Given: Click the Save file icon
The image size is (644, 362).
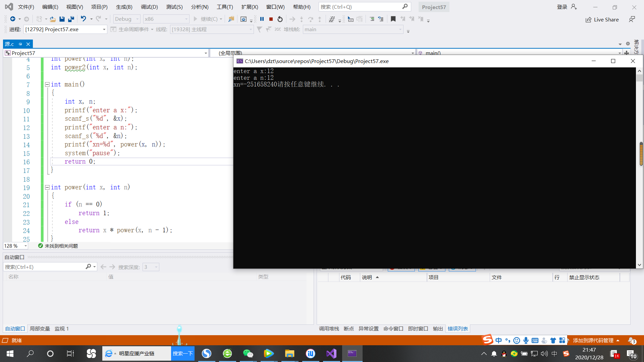Looking at the screenshot, I should pos(62,19).
